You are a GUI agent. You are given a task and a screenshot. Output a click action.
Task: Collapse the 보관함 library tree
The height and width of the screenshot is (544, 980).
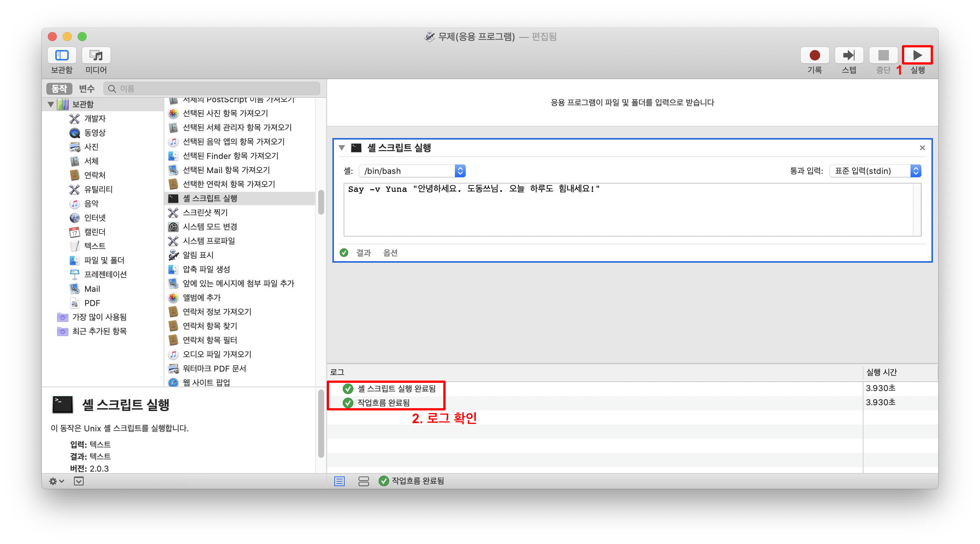click(50, 104)
